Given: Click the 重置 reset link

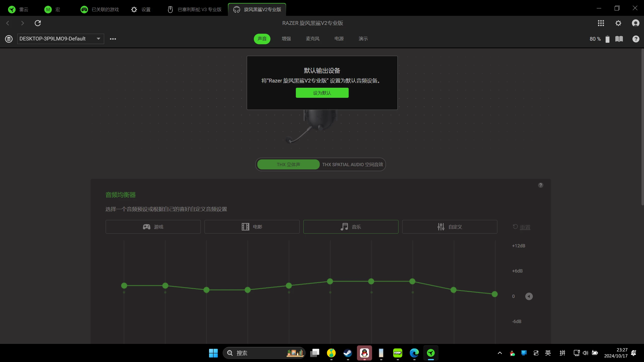Looking at the screenshot, I should click(x=525, y=227).
